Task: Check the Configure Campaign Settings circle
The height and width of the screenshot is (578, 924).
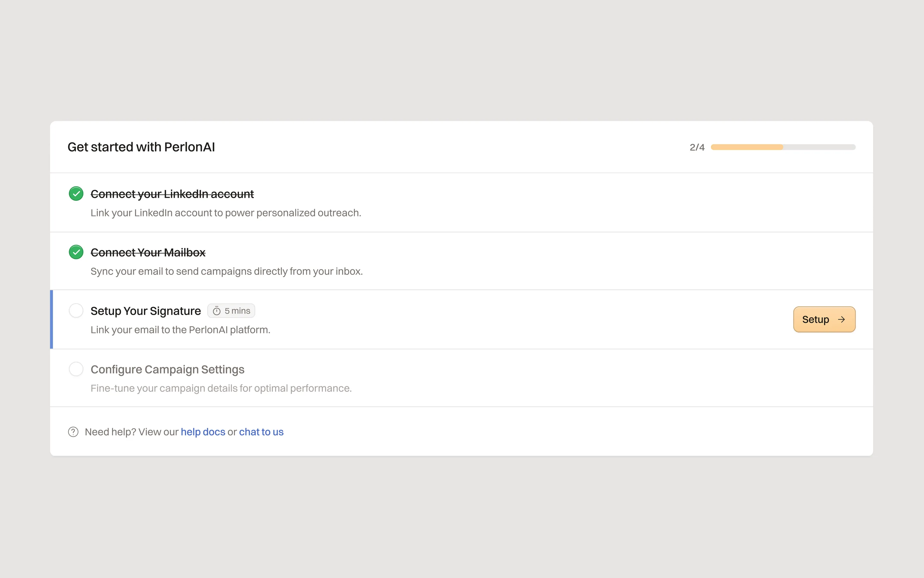Action: (x=76, y=369)
